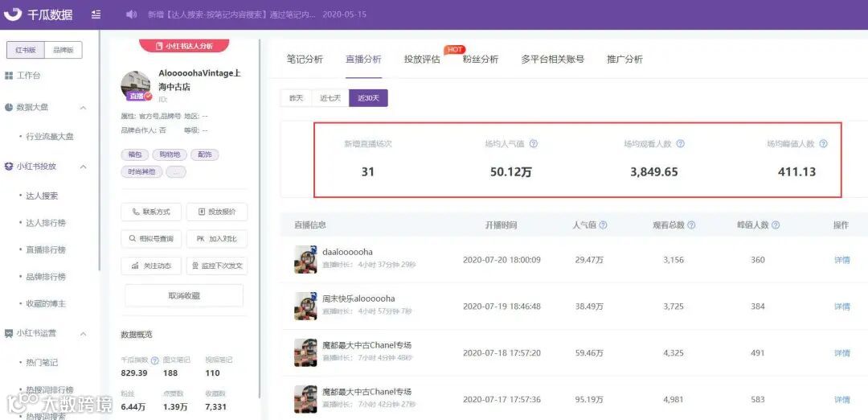
Task: Click the 联系方式 button
Action: tap(151, 212)
